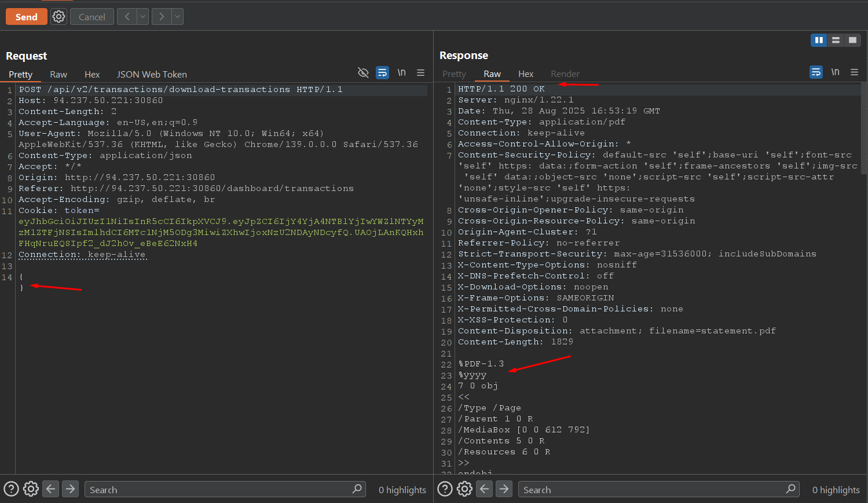Viewport: 868px width, 503px height.
Task: Click the 'HTTP/1.1 200 OK' status line
Action: point(501,89)
